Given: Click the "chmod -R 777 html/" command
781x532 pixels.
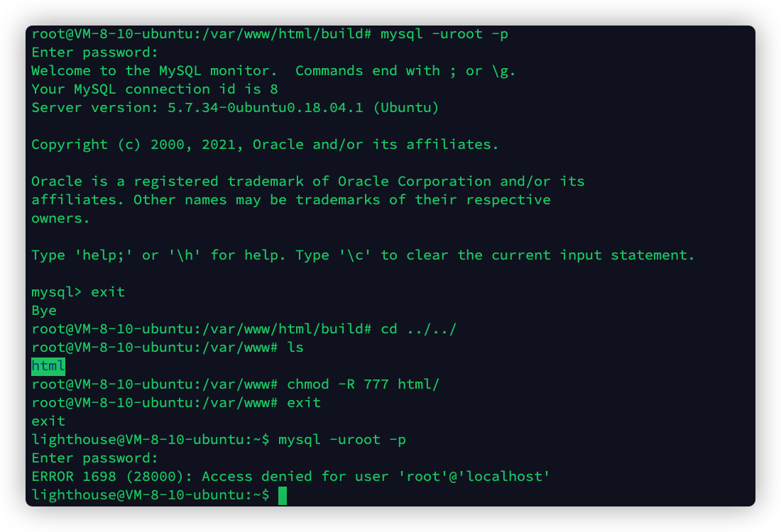Looking at the screenshot, I should click(x=363, y=384).
